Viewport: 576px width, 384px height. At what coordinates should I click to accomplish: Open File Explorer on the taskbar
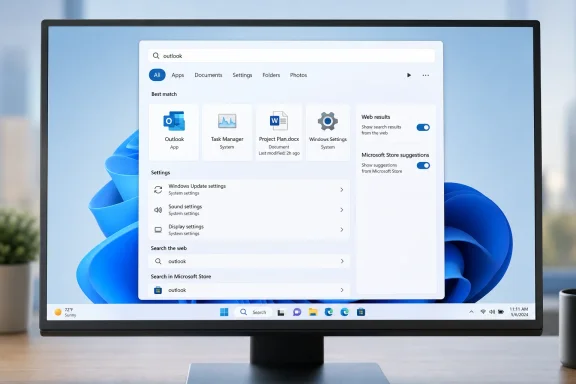coord(313,312)
